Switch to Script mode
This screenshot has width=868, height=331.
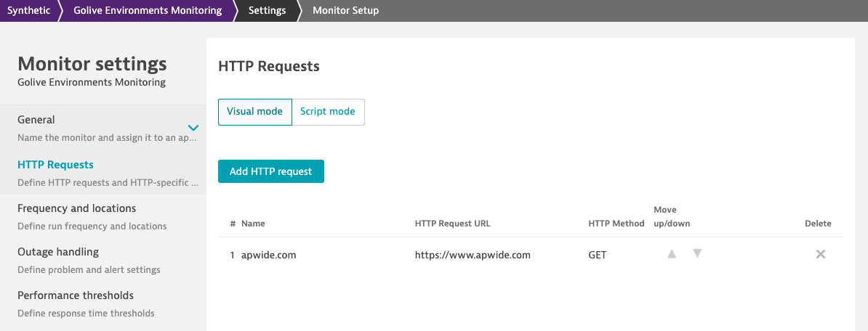pyautogui.click(x=328, y=112)
